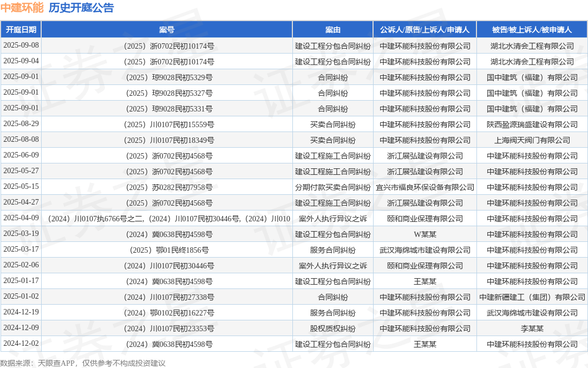Click date cell 2024-12-09
The height and width of the screenshot is (368, 588).
[21, 328]
